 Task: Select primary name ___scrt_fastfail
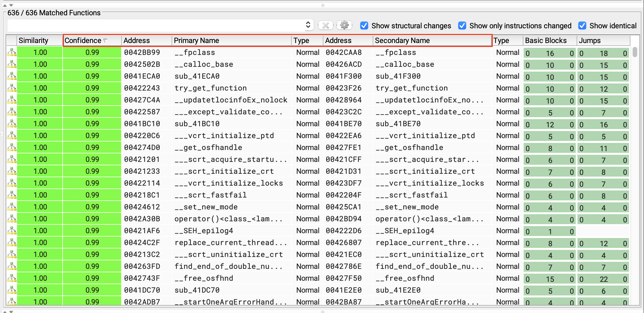(x=210, y=195)
